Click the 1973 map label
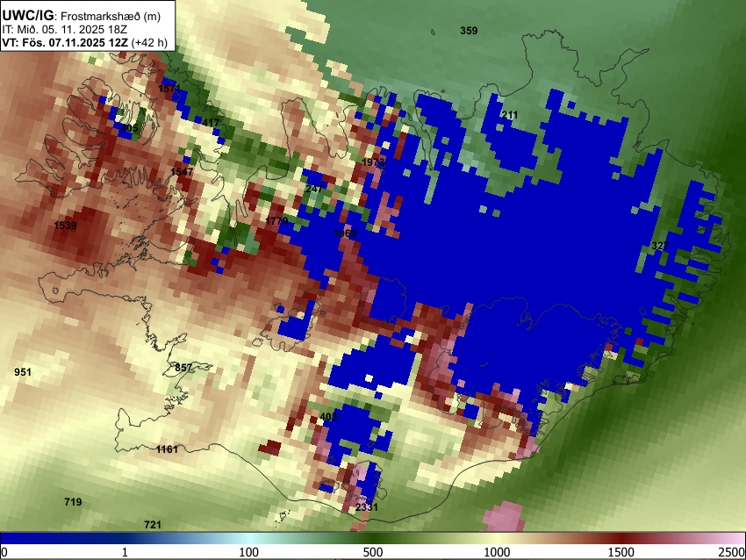The width and height of the screenshot is (746, 560). (373, 162)
